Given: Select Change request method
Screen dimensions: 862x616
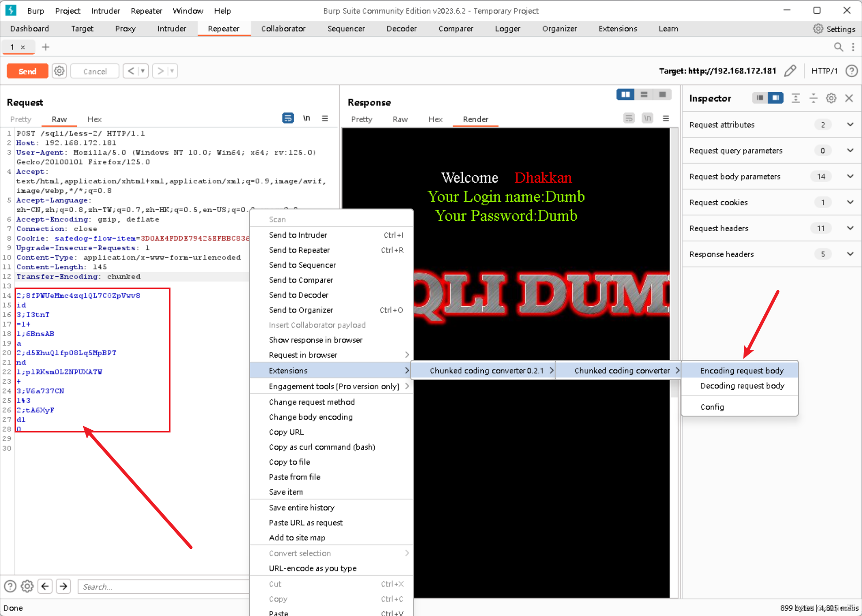Looking at the screenshot, I should [x=331, y=402].
